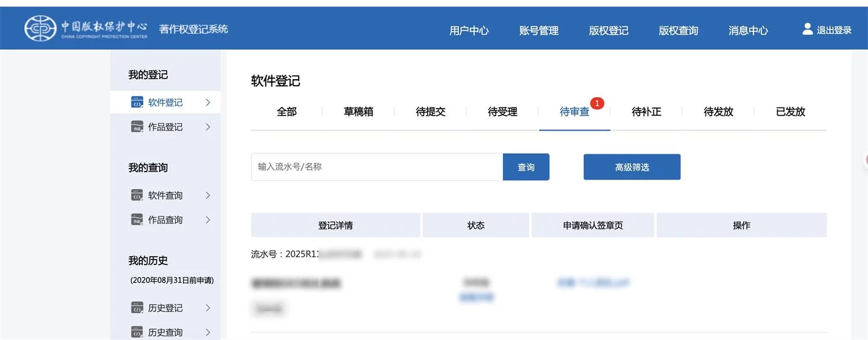Click the notification badge on 待审查
The image size is (868, 340).
596,103
